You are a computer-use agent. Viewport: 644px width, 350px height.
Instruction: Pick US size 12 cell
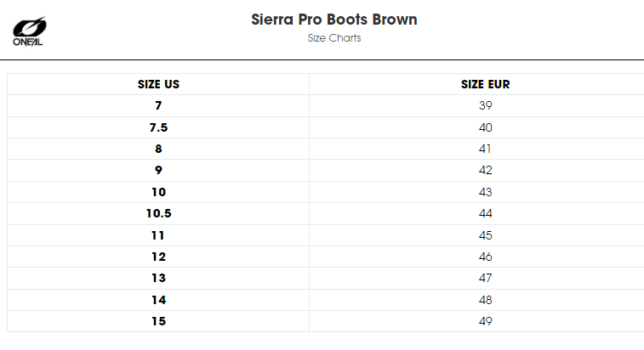click(x=158, y=257)
